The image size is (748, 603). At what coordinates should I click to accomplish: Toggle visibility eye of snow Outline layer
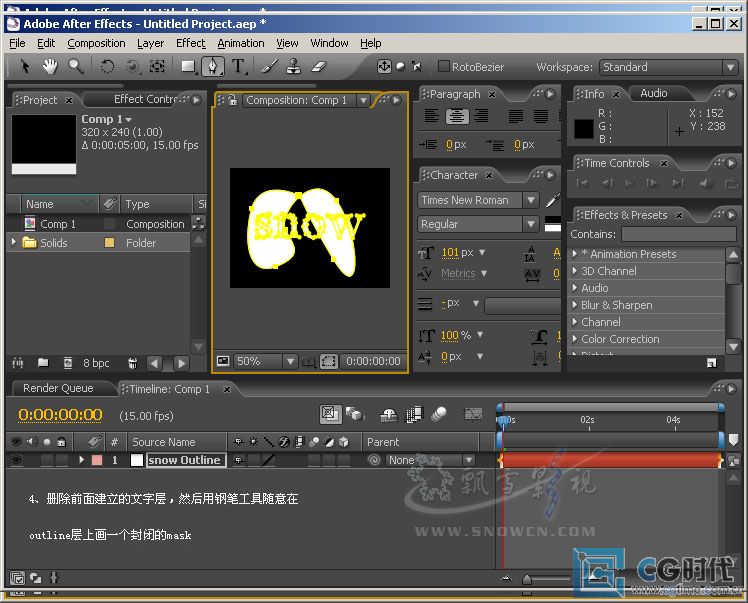click(17, 460)
